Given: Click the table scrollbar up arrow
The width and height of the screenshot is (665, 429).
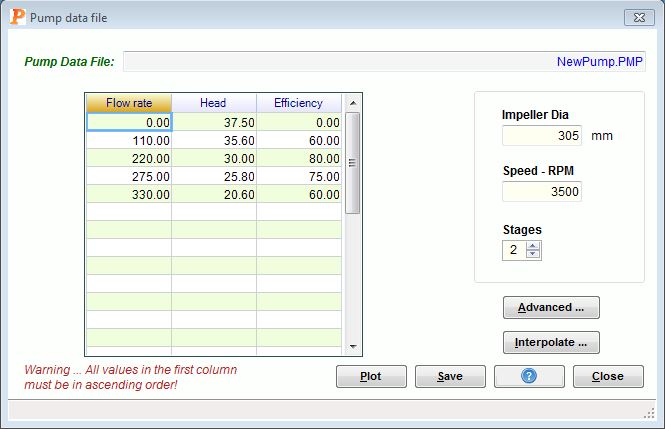Looking at the screenshot, I should point(352,103).
